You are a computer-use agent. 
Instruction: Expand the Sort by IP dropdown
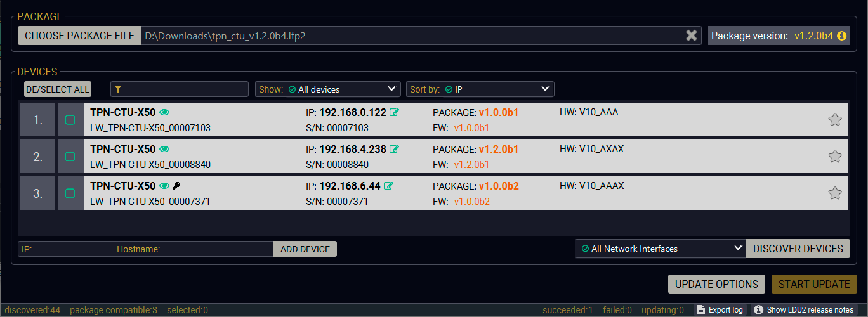click(x=480, y=89)
